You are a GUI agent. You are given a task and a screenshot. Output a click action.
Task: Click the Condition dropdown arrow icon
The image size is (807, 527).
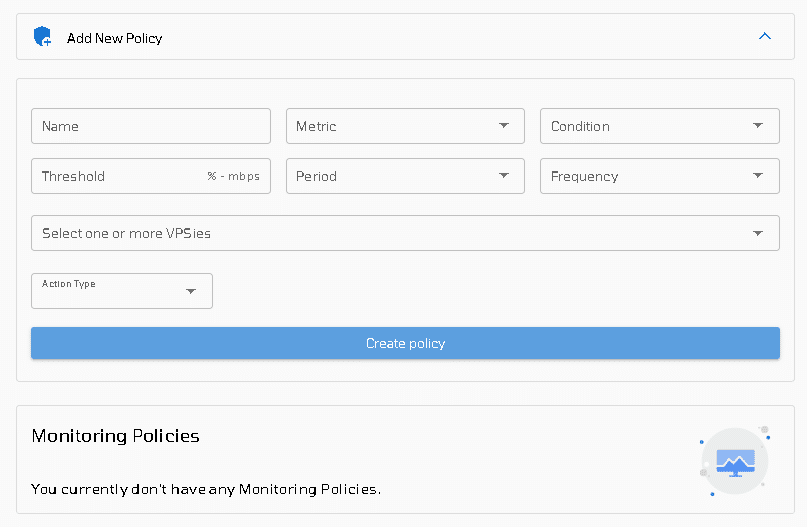(758, 126)
